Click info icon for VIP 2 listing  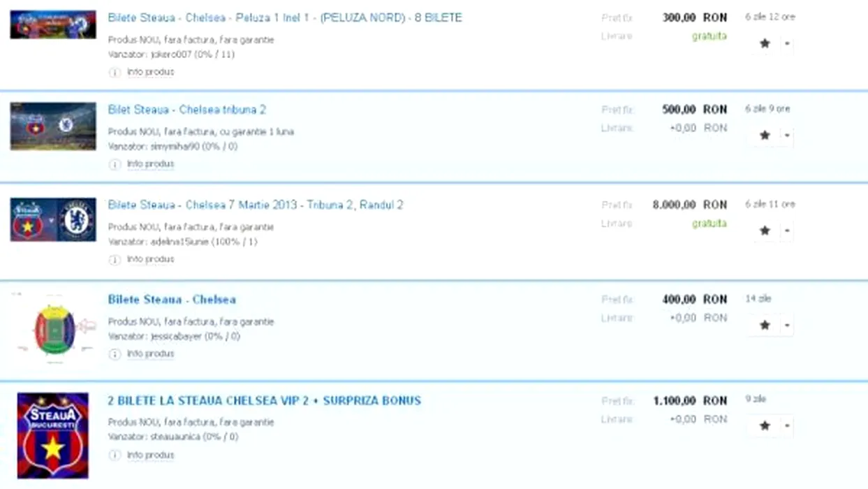click(x=115, y=455)
